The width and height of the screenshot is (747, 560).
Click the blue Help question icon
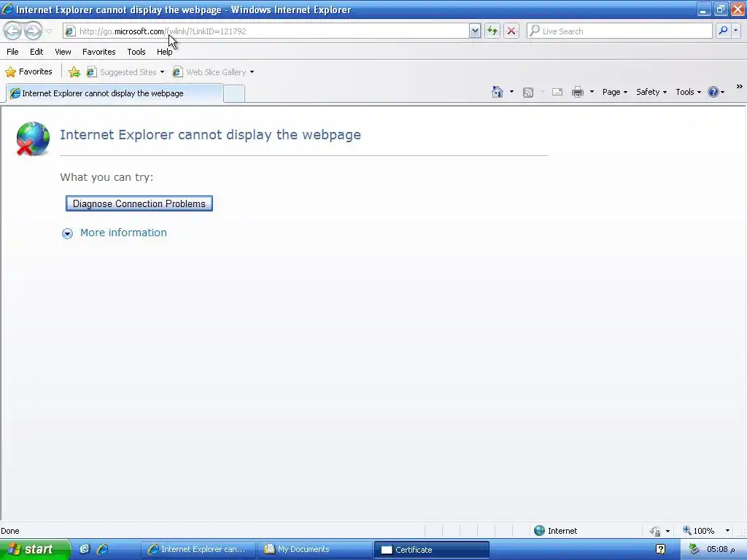[713, 92]
